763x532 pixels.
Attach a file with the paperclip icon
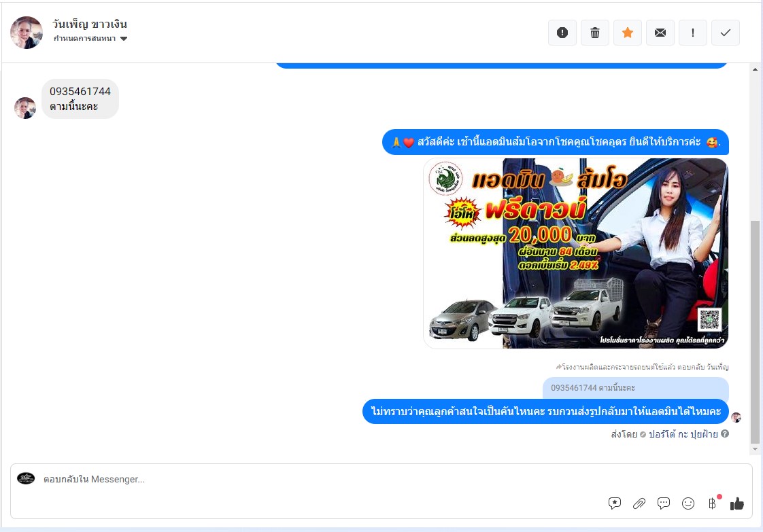(x=639, y=503)
